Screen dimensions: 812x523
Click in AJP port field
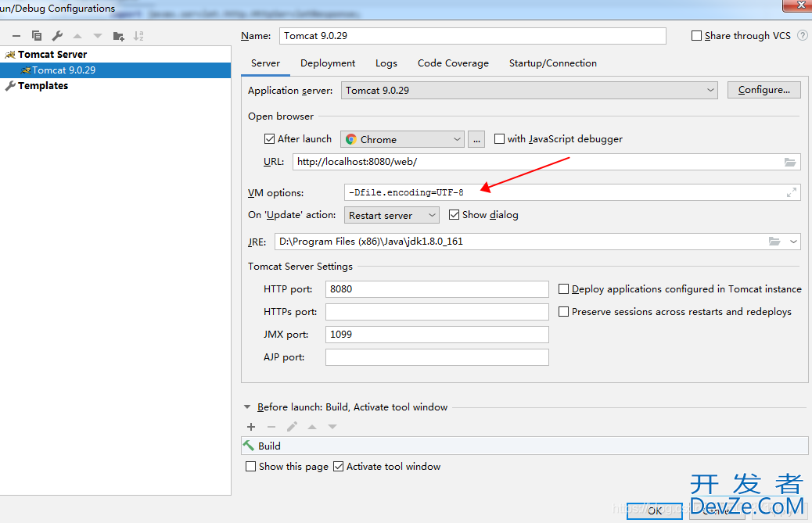point(437,357)
